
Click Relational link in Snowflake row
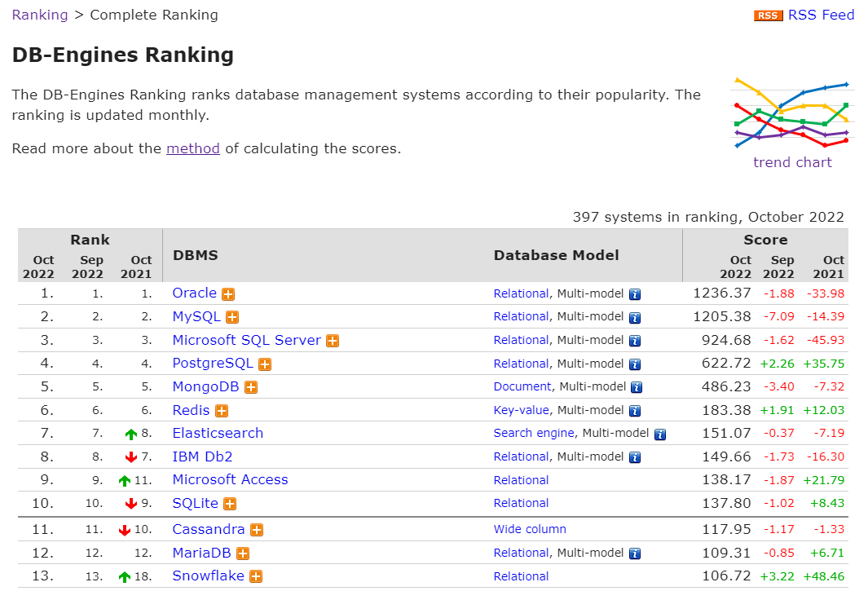[521, 576]
